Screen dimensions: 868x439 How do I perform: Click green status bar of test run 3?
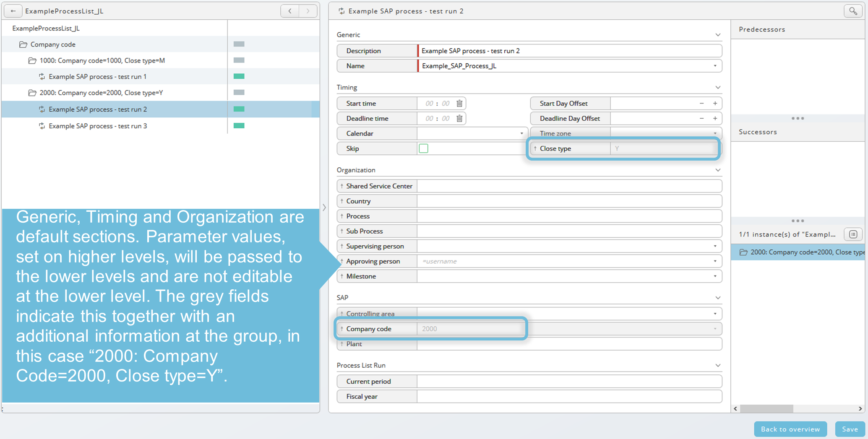[x=239, y=125]
